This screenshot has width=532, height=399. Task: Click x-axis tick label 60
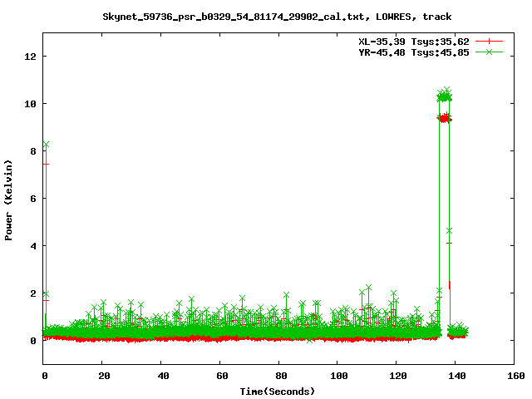pyautogui.click(x=222, y=376)
